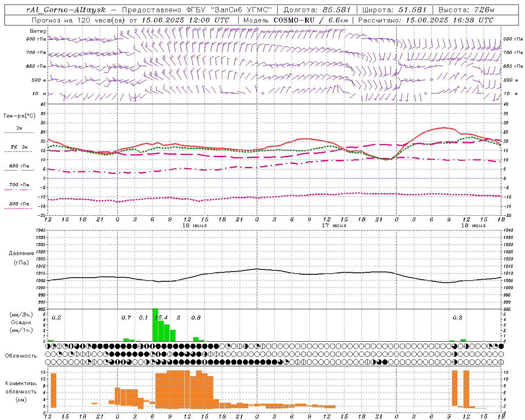This screenshot has height=420, width=525.
Task: Click the Ветер section label
Action: (38, 31)
